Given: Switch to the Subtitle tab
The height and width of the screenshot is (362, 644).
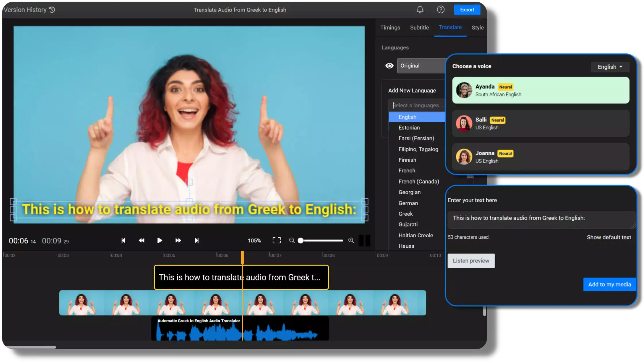Looking at the screenshot, I should click(419, 28).
